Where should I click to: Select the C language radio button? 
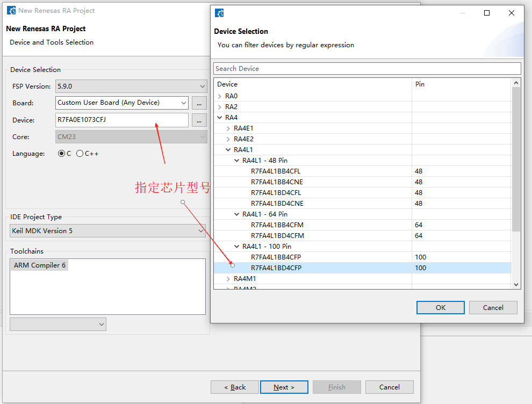click(61, 154)
